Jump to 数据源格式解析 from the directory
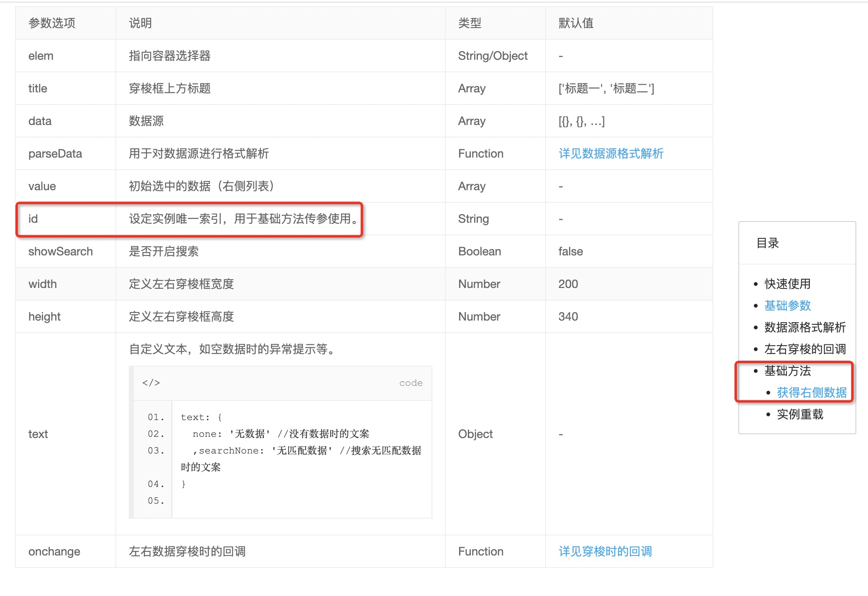 click(x=805, y=327)
